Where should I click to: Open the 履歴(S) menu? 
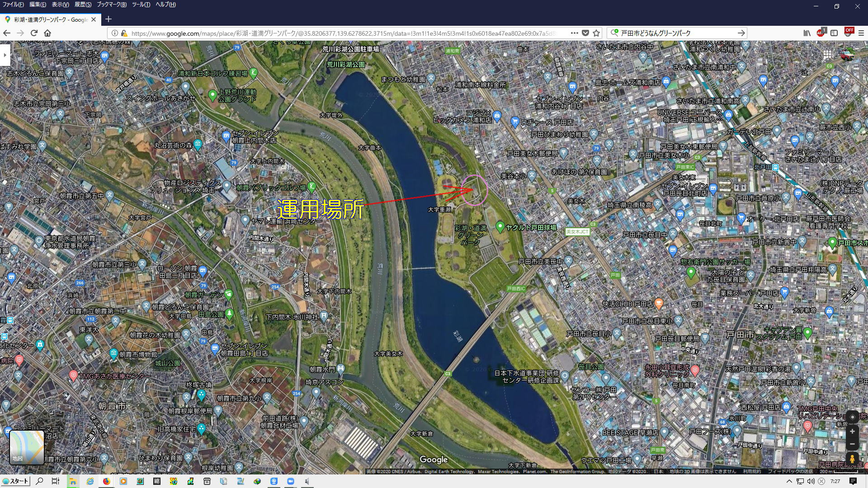[83, 5]
